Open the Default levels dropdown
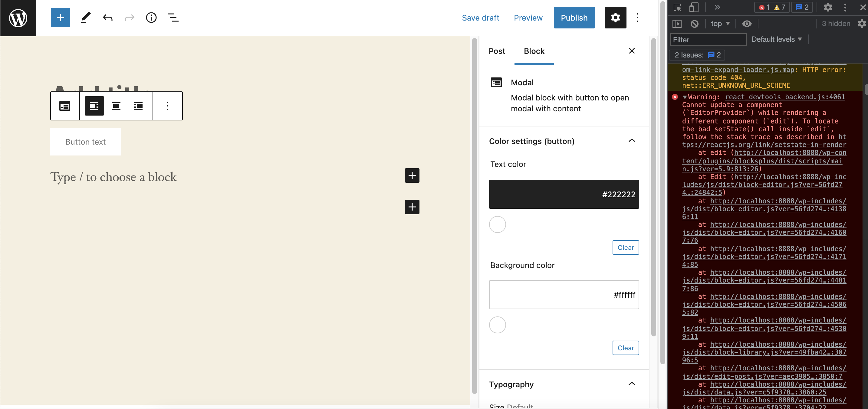 [777, 39]
